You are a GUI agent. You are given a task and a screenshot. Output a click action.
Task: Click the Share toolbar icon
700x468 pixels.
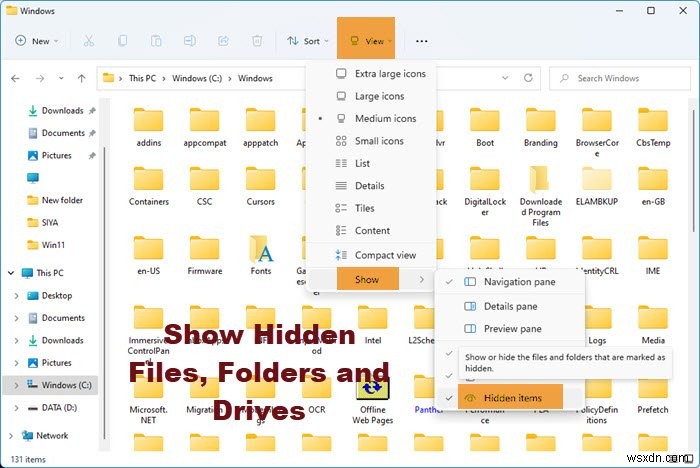(223, 41)
